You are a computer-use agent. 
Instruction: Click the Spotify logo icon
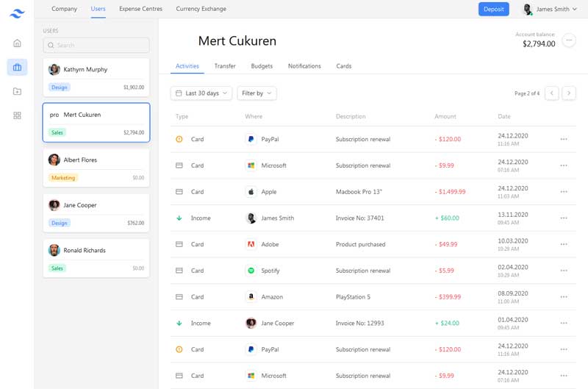coord(251,271)
